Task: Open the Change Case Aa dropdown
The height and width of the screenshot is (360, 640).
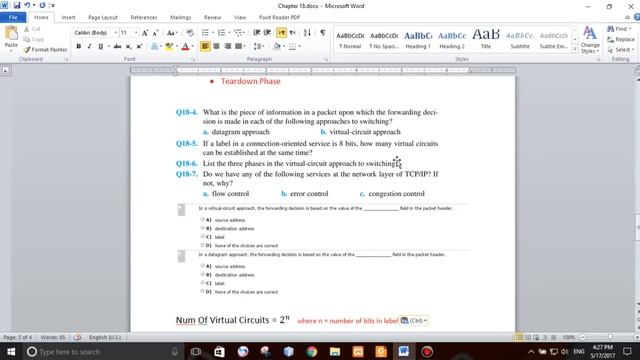Action: (x=172, y=33)
